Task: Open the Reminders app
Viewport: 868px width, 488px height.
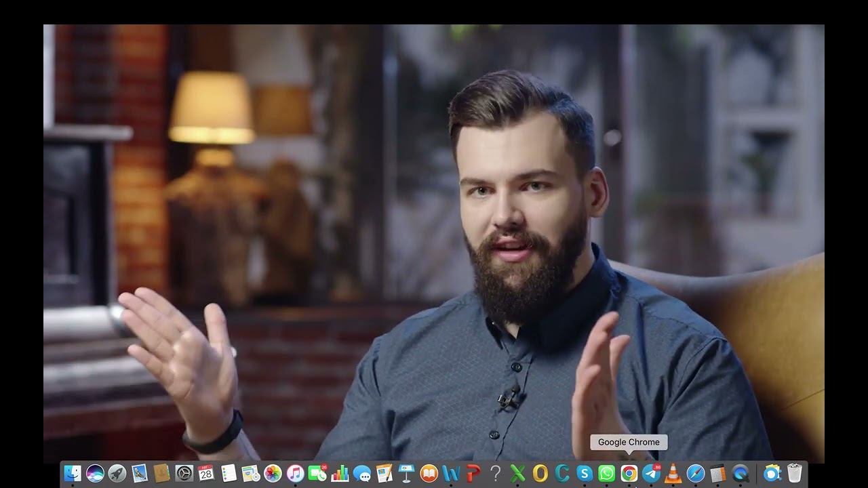Action: [x=229, y=473]
